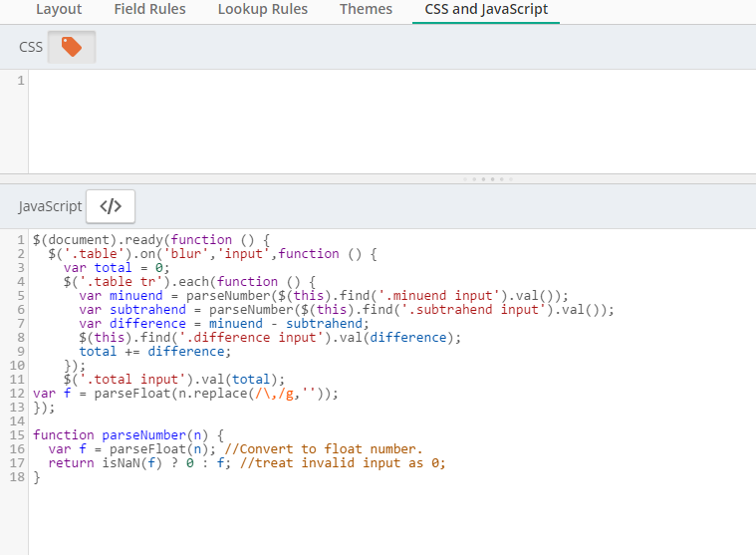The width and height of the screenshot is (756, 555).
Task: Place cursor in the empty CSS editor
Action: coord(388,120)
